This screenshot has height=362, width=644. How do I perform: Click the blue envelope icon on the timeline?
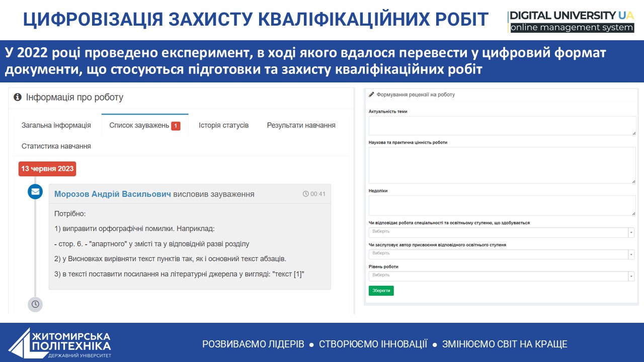click(x=35, y=192)
